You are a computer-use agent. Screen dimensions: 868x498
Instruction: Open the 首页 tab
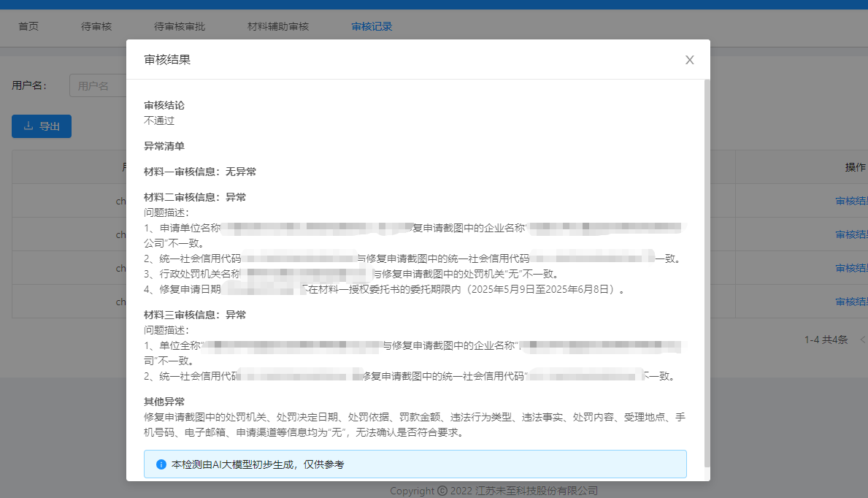(28, 27)
